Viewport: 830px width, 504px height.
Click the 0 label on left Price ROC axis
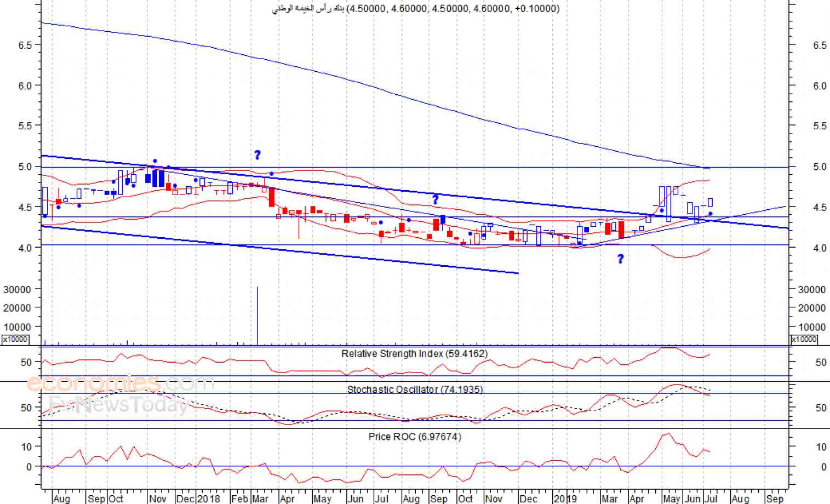(x=29, y=467)
